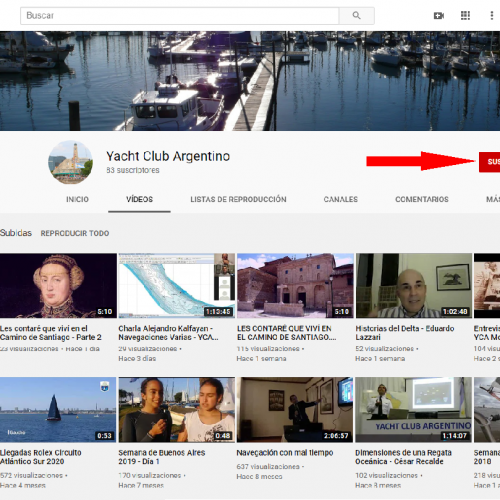Click the 1:02:48 duration badge
The height and width of the screenshot is (500, 500).
point(455,312)
